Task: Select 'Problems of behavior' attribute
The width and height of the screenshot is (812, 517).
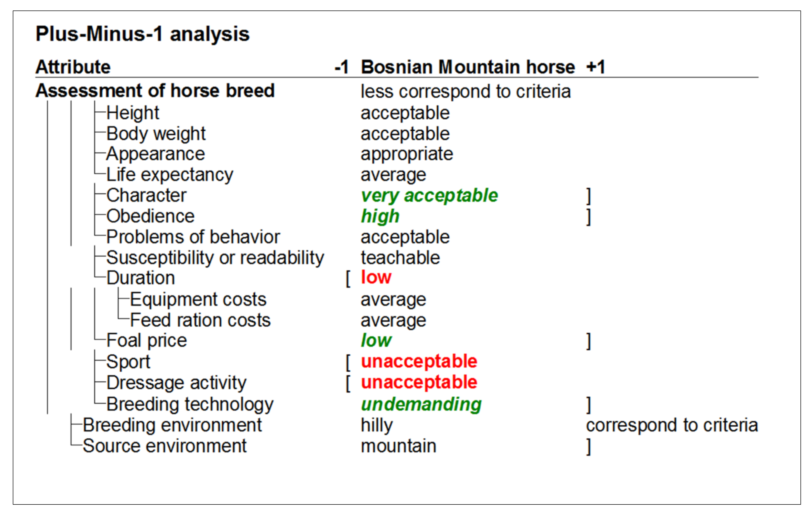Action: (x=193, y=237)
